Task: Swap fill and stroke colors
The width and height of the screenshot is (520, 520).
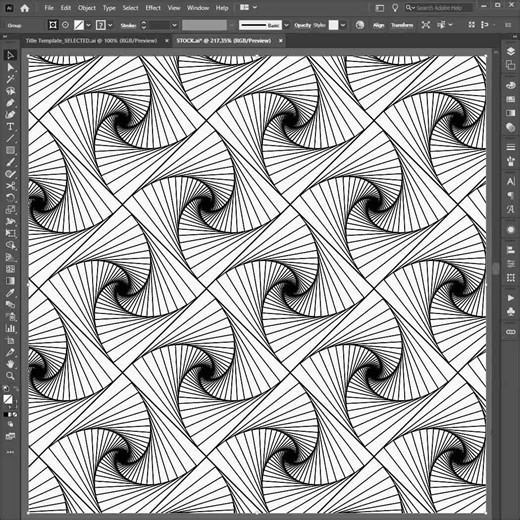Action: pos(15,389)
